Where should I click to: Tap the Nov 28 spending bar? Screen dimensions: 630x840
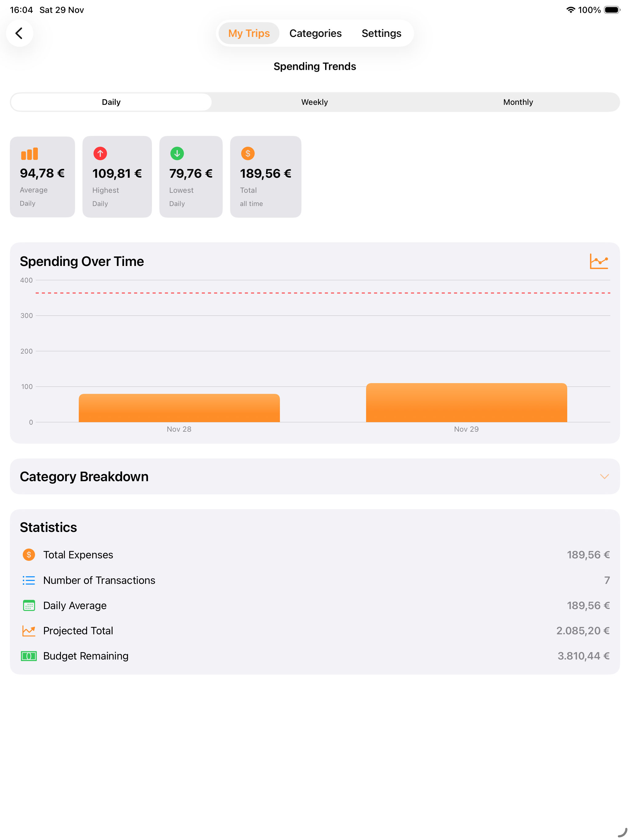click(x=179, y=408)
